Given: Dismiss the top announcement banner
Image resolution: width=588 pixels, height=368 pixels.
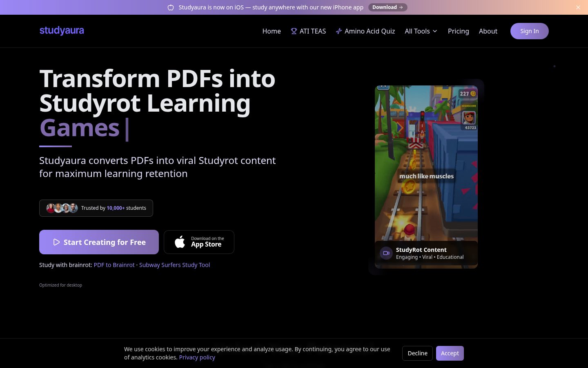Looking at the screenshot, I should [578, 7].
